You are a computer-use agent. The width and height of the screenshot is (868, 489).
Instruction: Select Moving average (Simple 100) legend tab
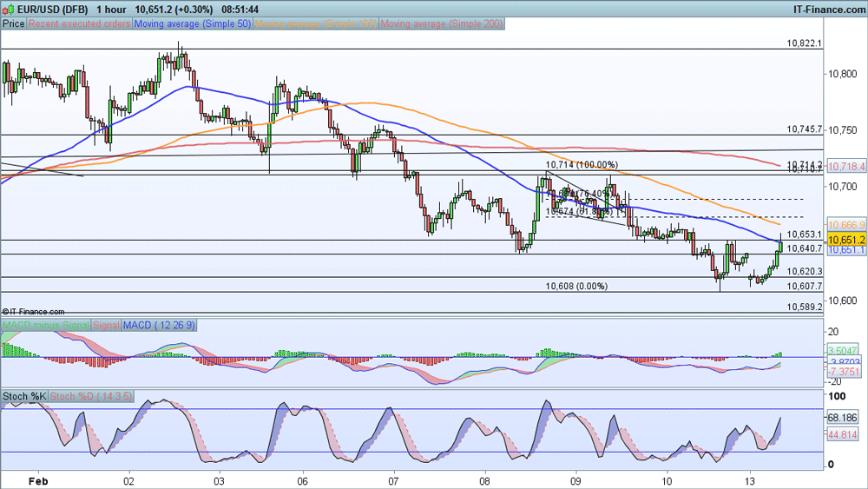[x=316, y=23]
